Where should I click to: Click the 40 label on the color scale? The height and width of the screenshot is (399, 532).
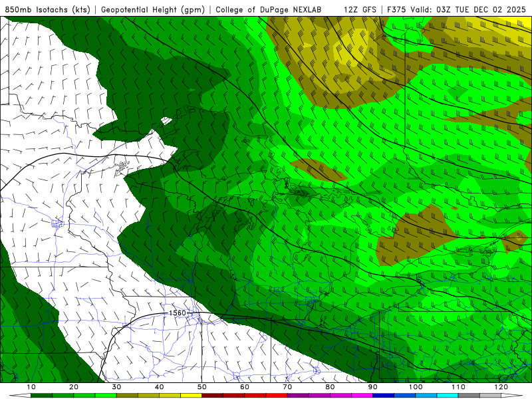(x=159, y=387)
